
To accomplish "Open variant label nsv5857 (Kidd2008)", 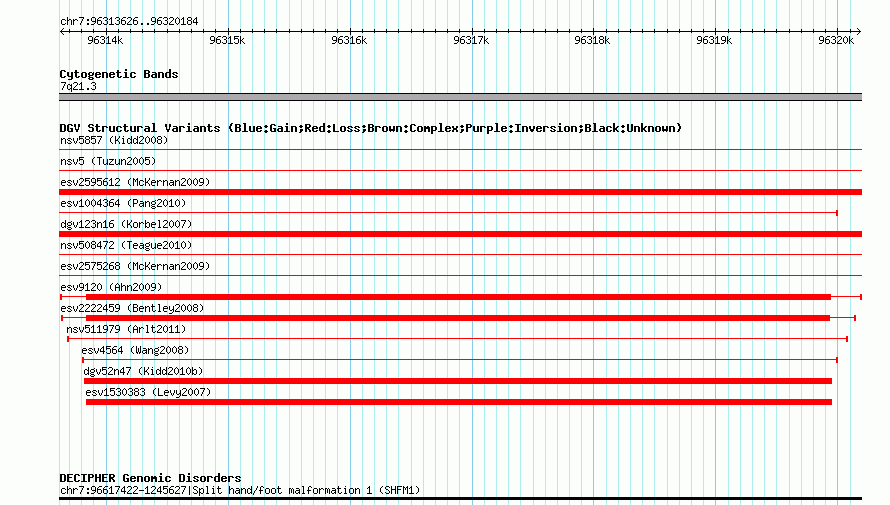I will pos(114,140).
